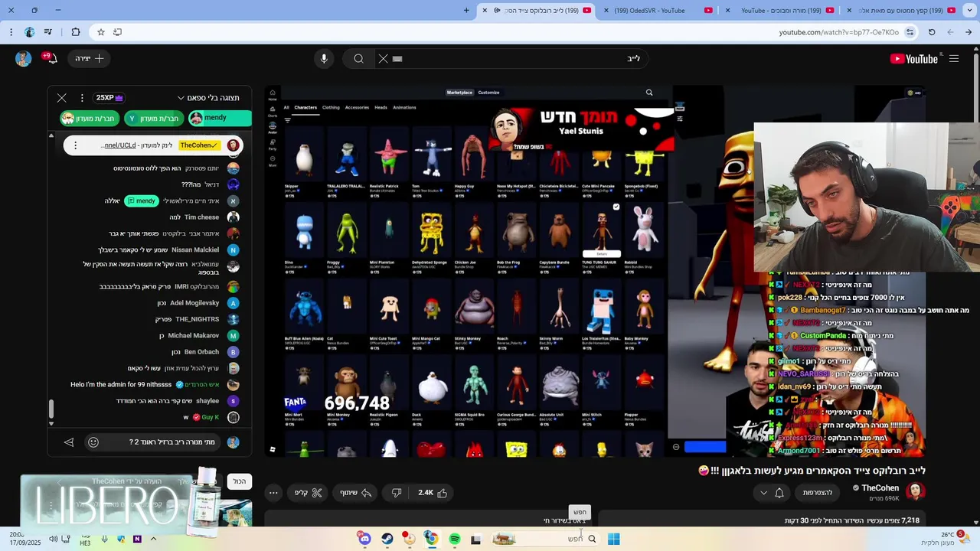Switch to the מורה ומבוכים YouTube tab
This screenshot has width=980, height=551.
click(x=781, y=10)
